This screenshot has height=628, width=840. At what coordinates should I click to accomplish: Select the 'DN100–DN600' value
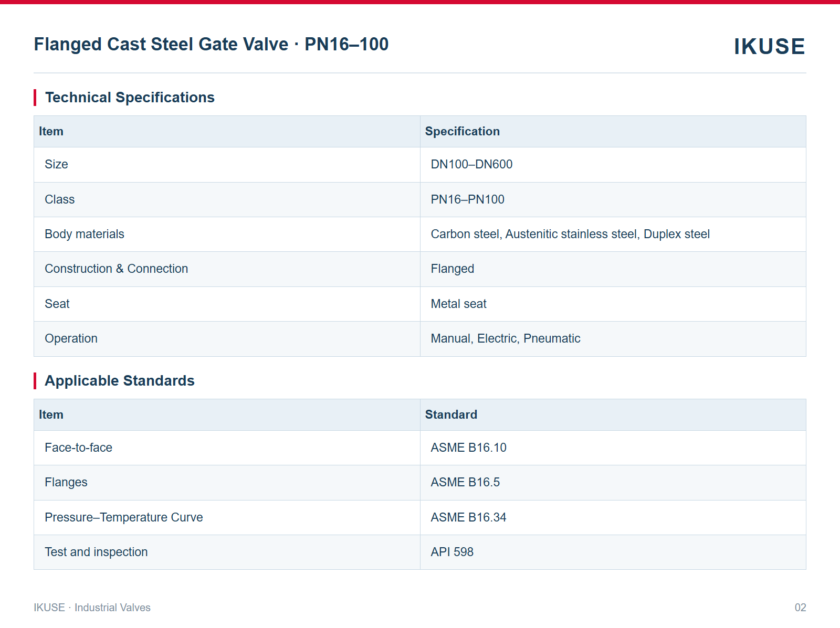click(x=471, y=164)
